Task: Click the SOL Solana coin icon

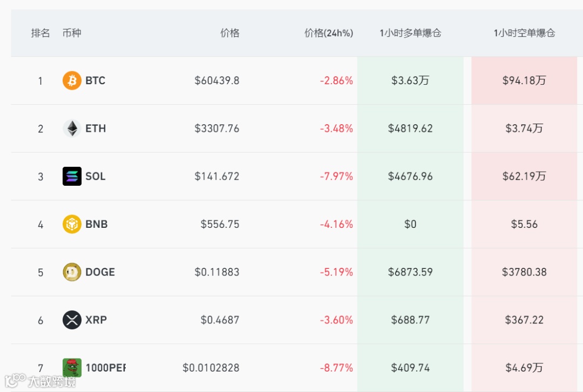Action: pyautogui.click(x=72, y=176)
